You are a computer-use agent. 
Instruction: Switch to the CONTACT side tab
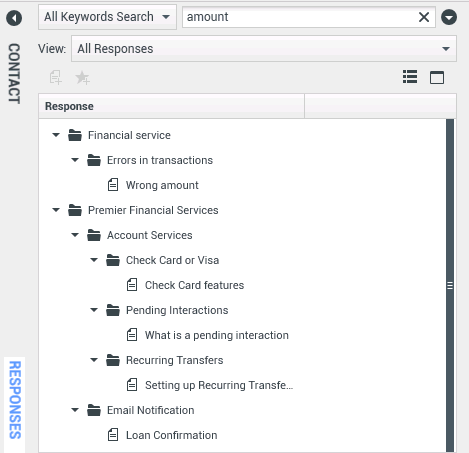pyautogui.click(x=14, y=73)
